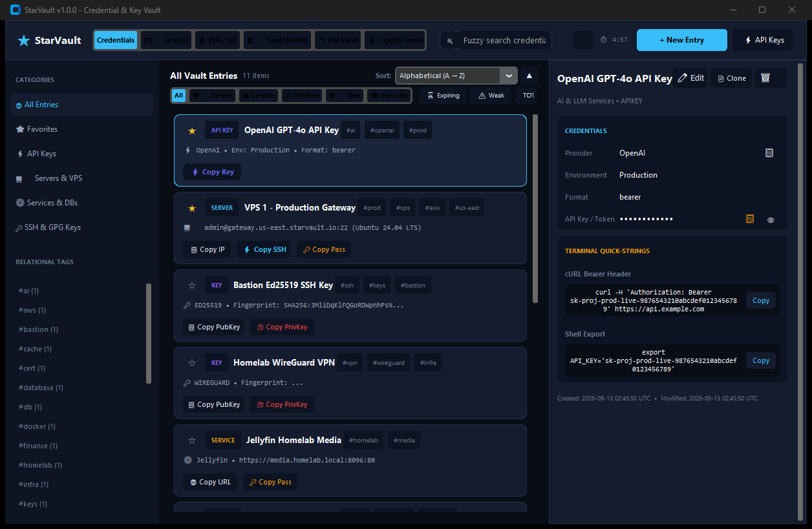Focus the Fuzzy search credentials field

(496, 40)
